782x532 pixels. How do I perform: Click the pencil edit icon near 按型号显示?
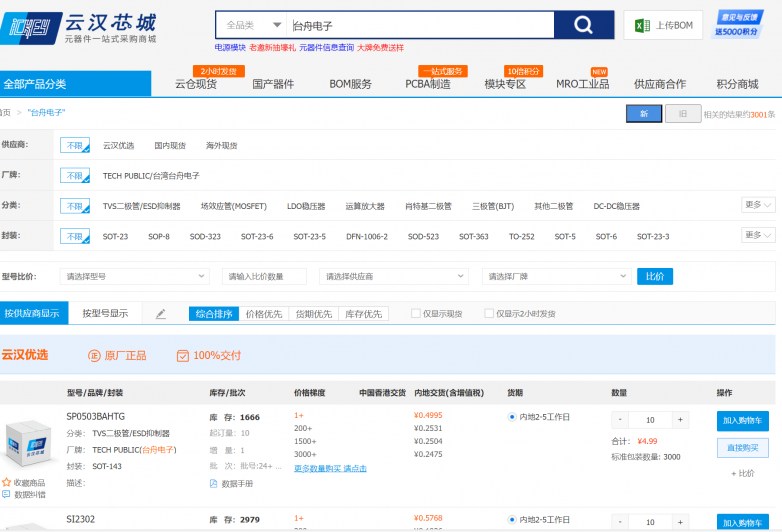coord(161,314)
